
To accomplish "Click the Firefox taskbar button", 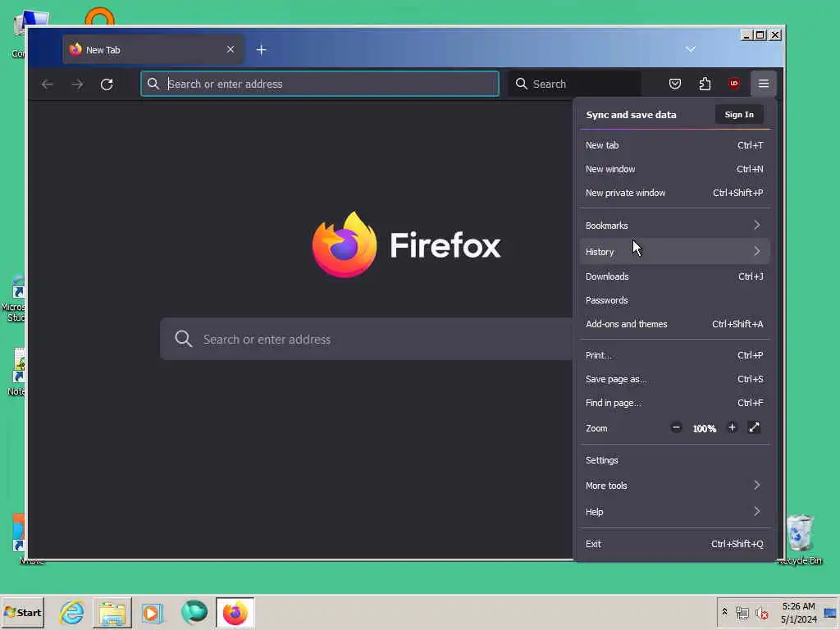I will (x=235, y=612).
